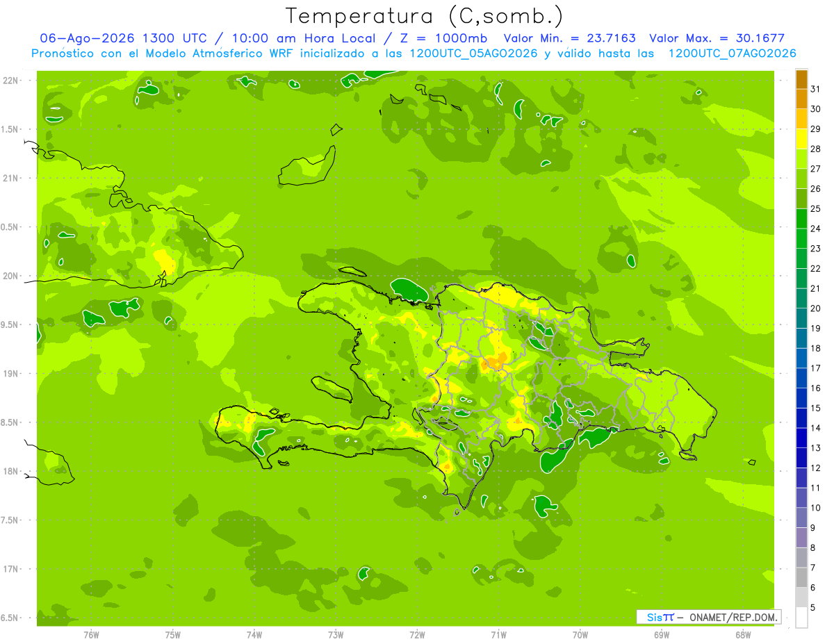Pick the gray swatch between 7 and 8
834x644 pixels.
pos(801,558)
